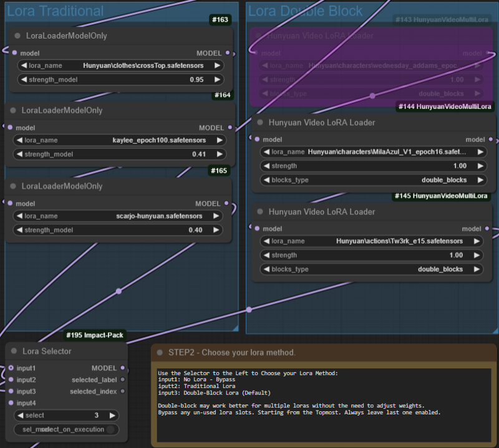This screenshot has width=499, height=448.
Task: Click the strength_model 0.40 value field
Action: 118,230
